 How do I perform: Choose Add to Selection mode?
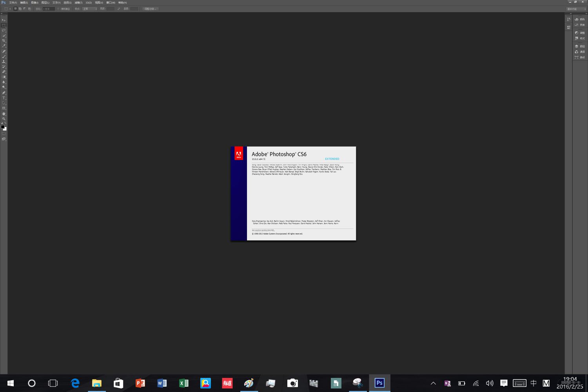[20, 9]
